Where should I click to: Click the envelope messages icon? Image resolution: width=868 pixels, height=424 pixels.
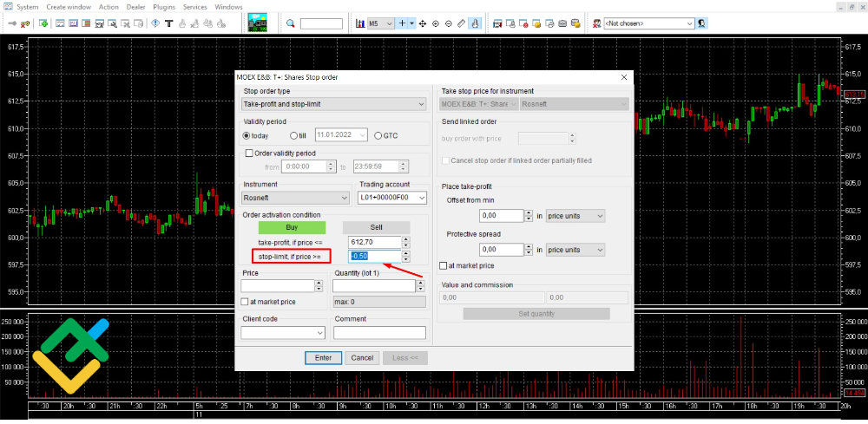click(562, 23)
